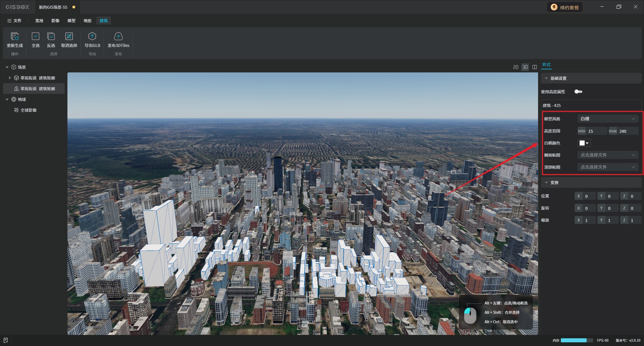Click the 发布3DTiles publish icon
644x346 pixels.
pos(118,36)
